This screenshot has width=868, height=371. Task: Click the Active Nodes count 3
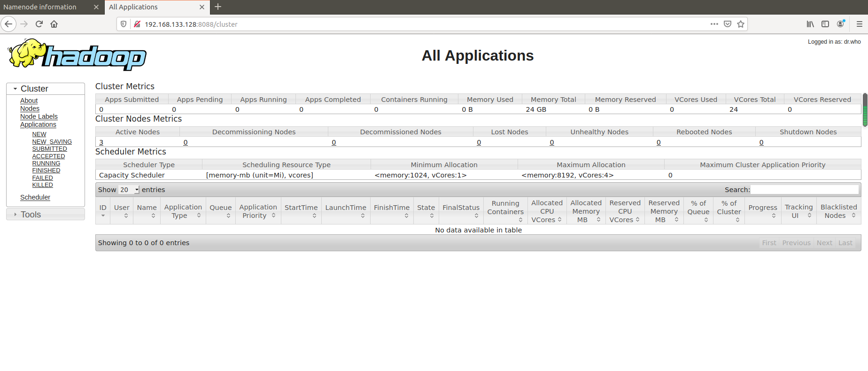[x=101, y=142]
